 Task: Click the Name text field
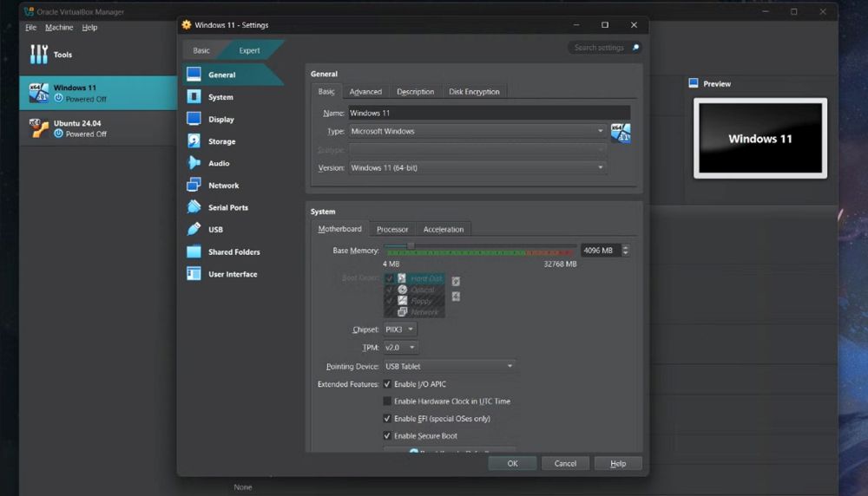coord(489,113)
